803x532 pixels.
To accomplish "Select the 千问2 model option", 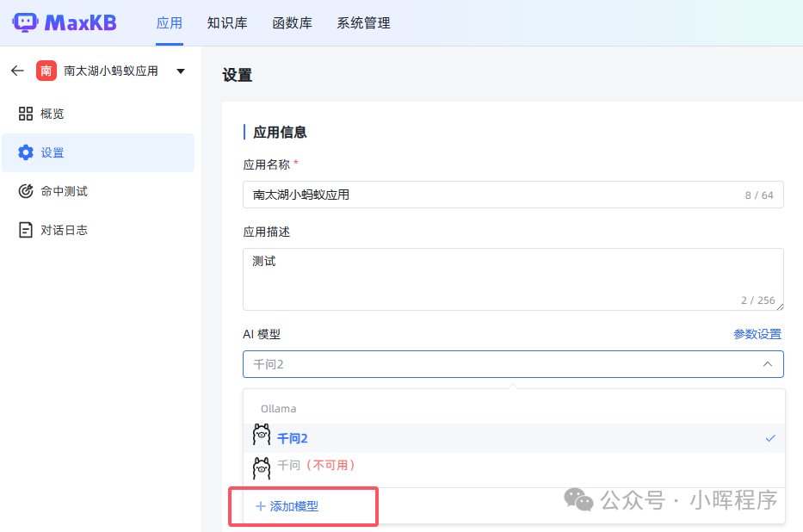I will 514,438.
